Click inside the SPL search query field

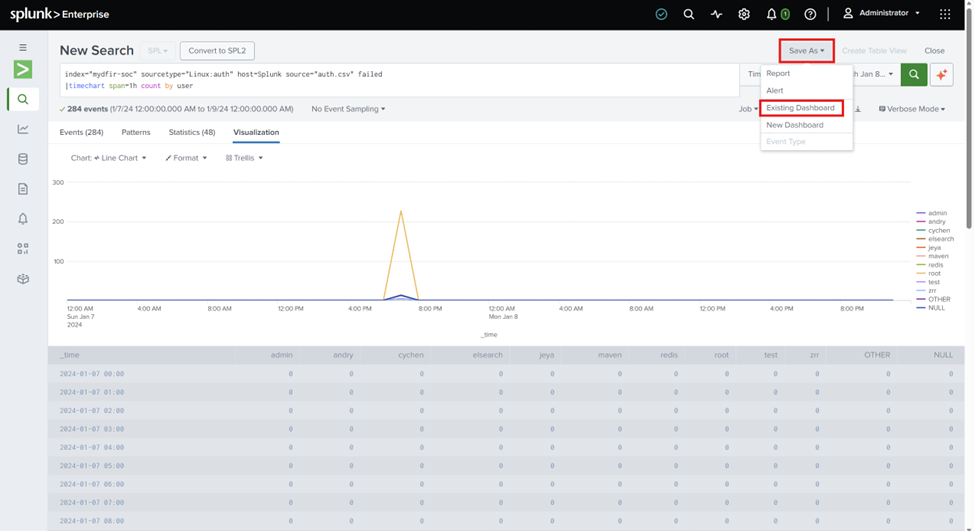(399, 80)
